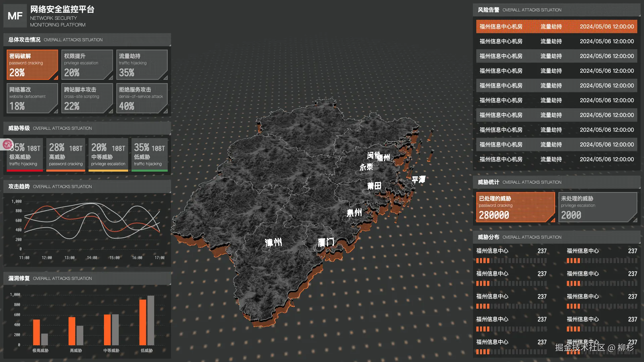644x362 pixels.
Task: Select the 密码破解 attack card
Action: pyautogui.click(x=32, y=65)
